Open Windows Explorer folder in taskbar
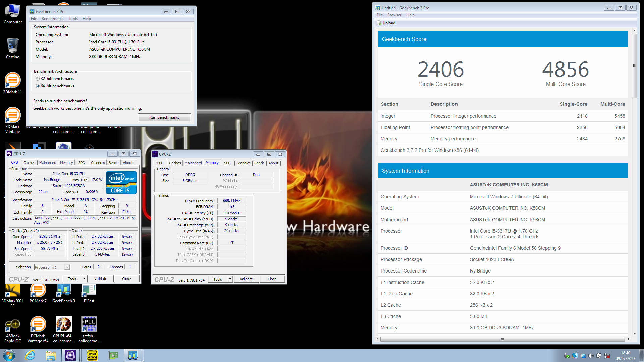Screen dimensions: 644x362 (51, 355)
